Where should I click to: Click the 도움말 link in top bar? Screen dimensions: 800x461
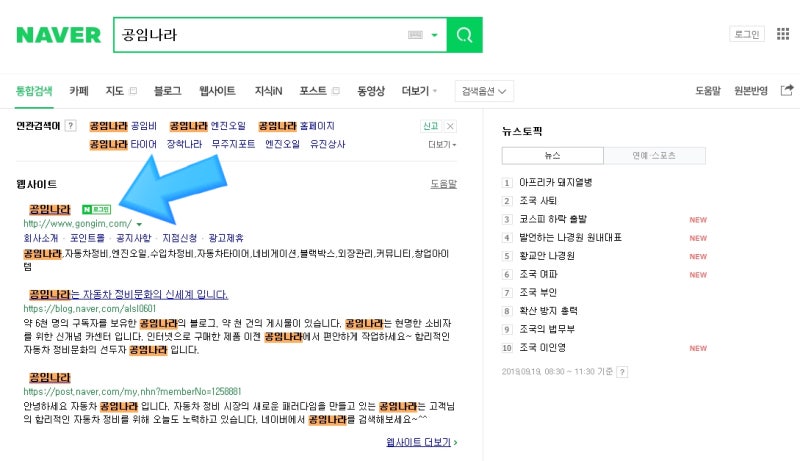[x=708, y=91]
